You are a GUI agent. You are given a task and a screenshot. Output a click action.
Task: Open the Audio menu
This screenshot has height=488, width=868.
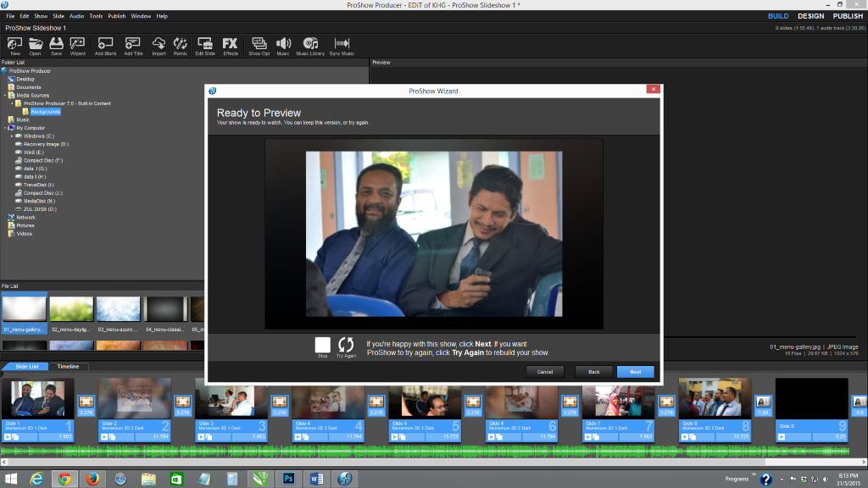(76, 16)
